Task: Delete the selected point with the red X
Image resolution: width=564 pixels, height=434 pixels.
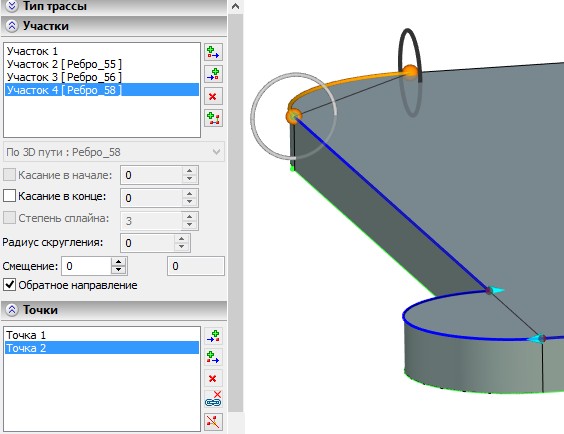Action: click(x=213, y=378)
